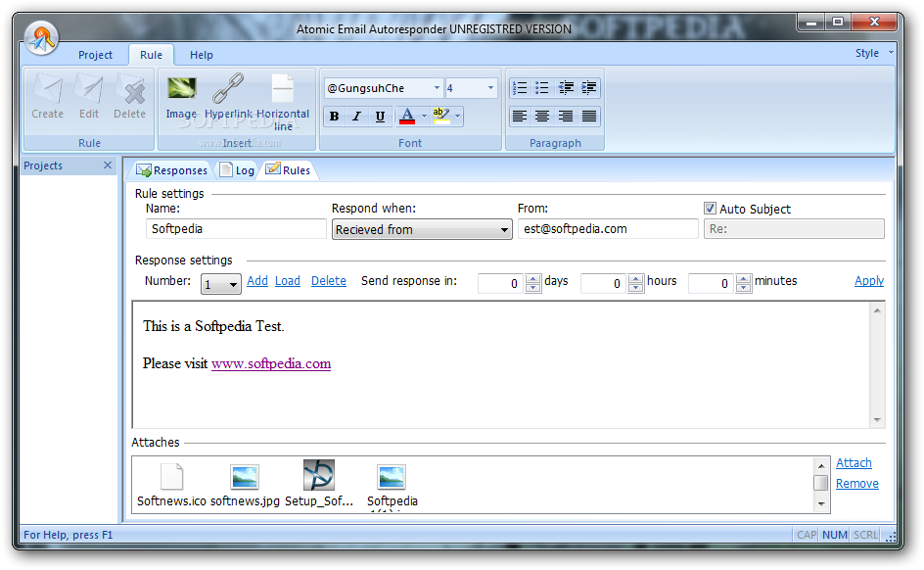Select the Rule ribbon tab
This screenshot has width=924, height=570.
(151, 55)
